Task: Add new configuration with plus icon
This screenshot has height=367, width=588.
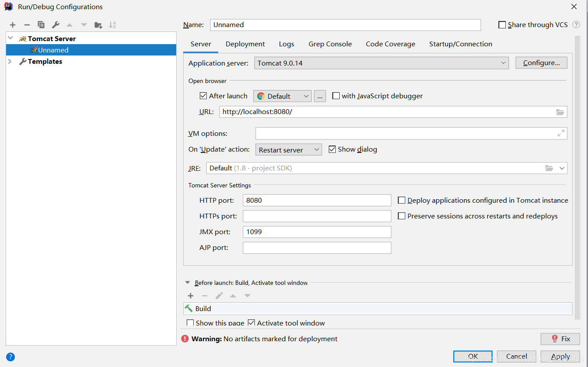Action: click(13, 25)
